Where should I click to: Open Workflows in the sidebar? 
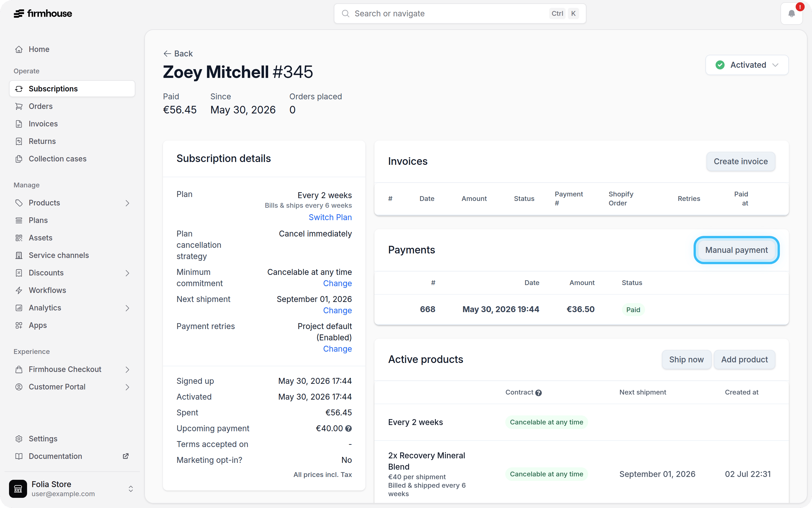pos(72,290)
